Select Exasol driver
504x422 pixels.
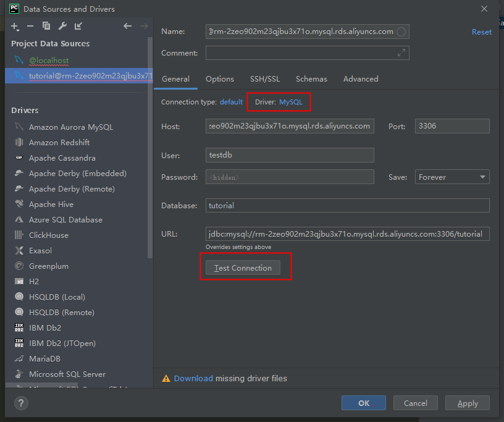[40, 251]
